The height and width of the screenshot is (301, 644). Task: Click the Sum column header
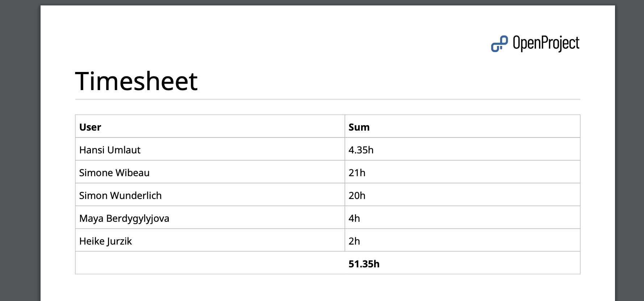[359, 127]
